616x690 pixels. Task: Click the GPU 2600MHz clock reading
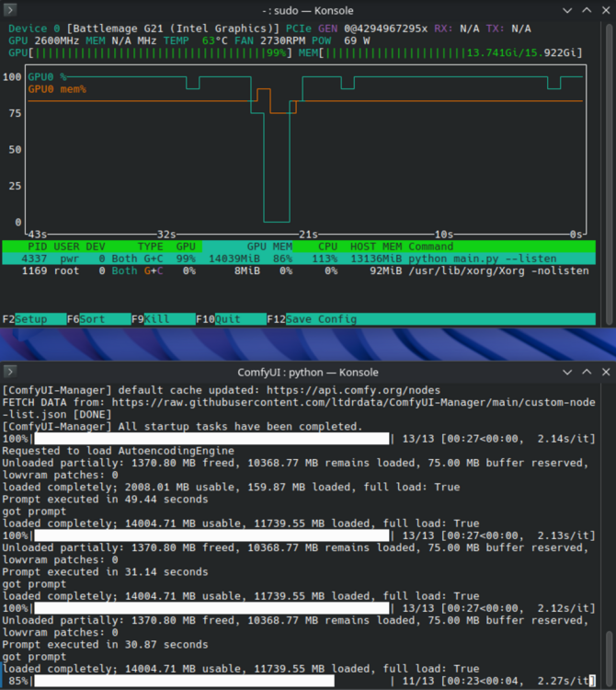click(x=43, y=40)
